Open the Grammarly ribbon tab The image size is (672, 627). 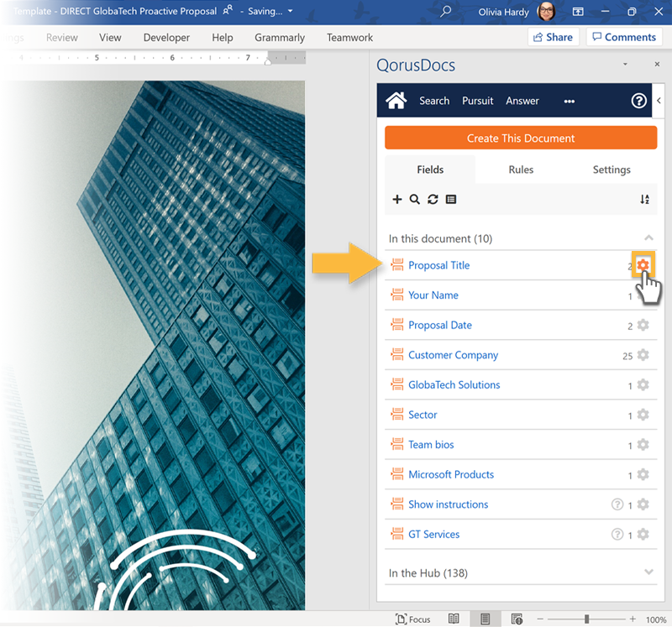point(280,38)
